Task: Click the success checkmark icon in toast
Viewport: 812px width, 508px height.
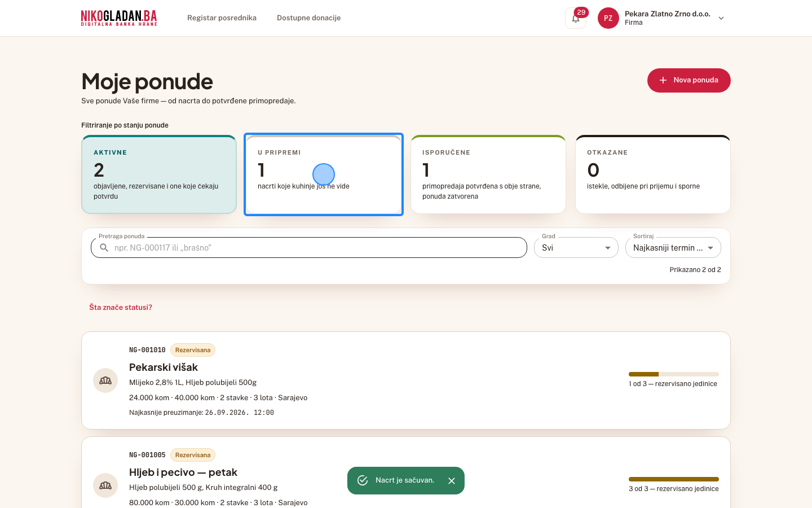Action: point(363,480)
